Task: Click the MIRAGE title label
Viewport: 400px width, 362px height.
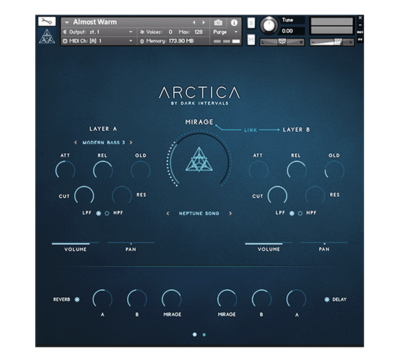Action: click(x=199, y=122)
